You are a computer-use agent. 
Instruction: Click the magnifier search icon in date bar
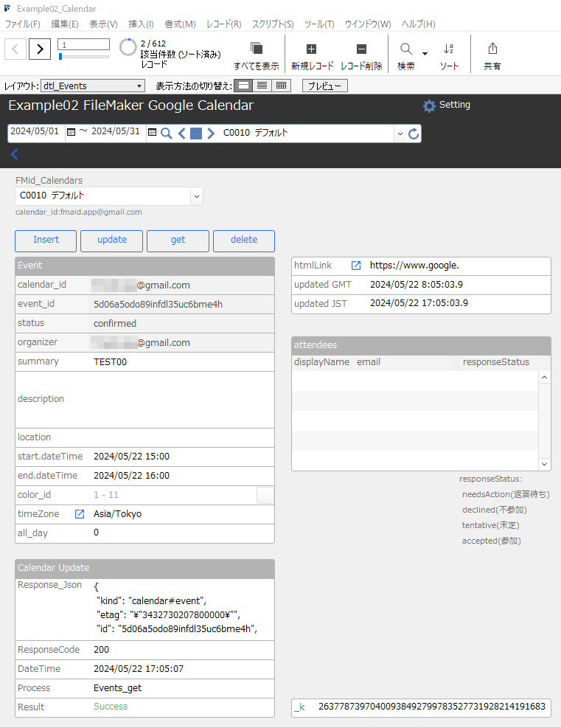(x=166, y=134)
